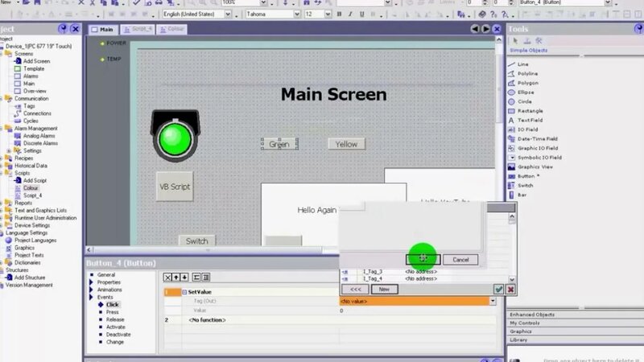Move function up in function list
Screen dimensions: 644x362
[176, 278]
